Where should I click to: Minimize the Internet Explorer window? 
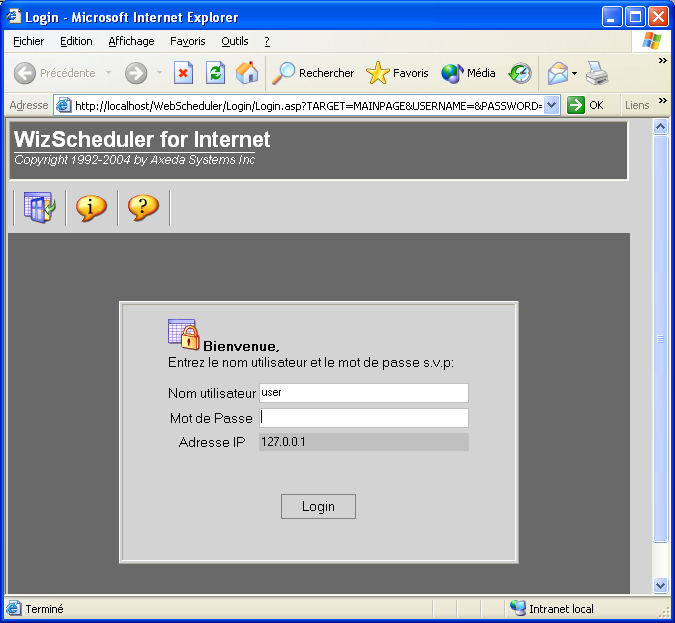click(612, 17)
